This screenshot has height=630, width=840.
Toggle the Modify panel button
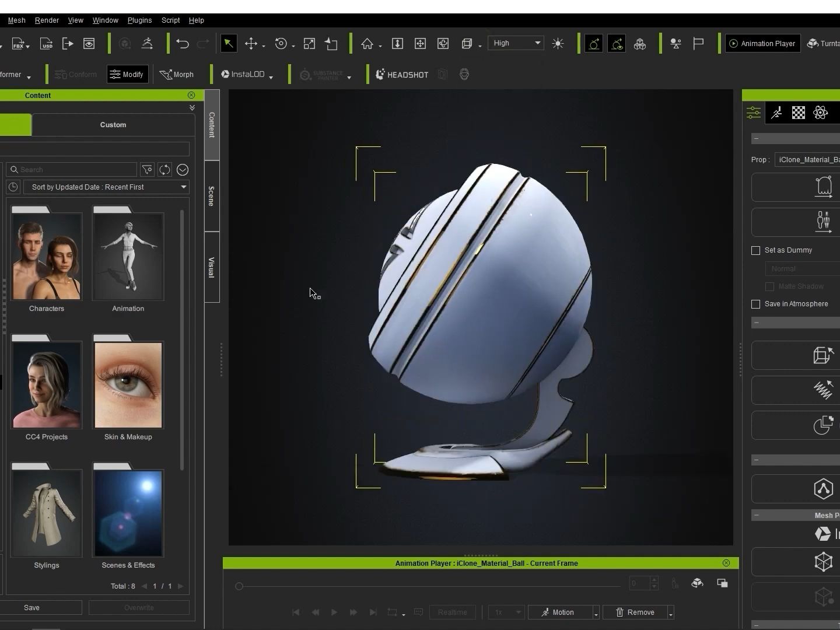coord(127,75)
